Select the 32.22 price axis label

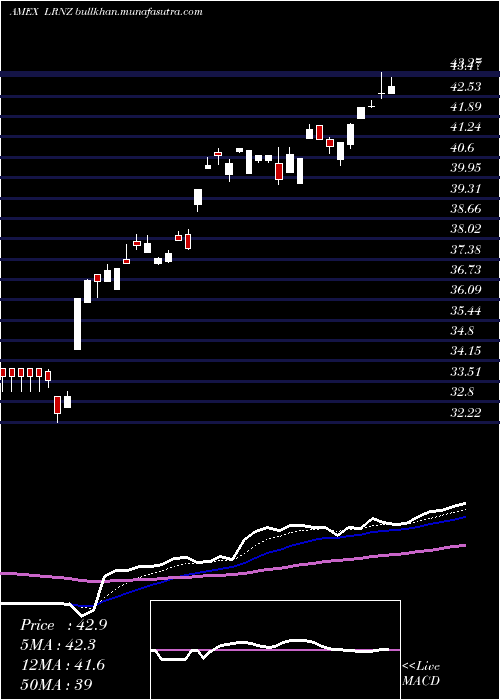(466, 412)
